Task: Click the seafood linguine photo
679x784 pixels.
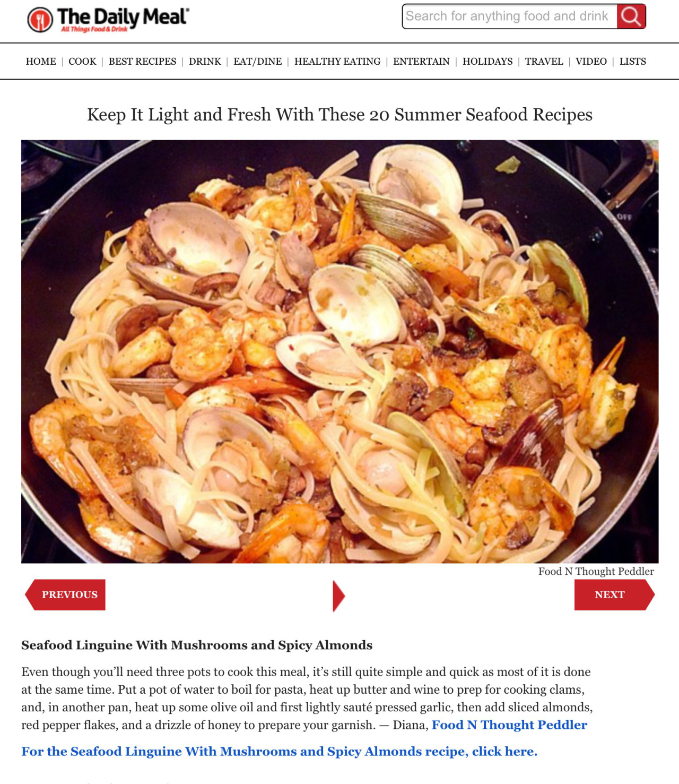Action: click(339, 351)
